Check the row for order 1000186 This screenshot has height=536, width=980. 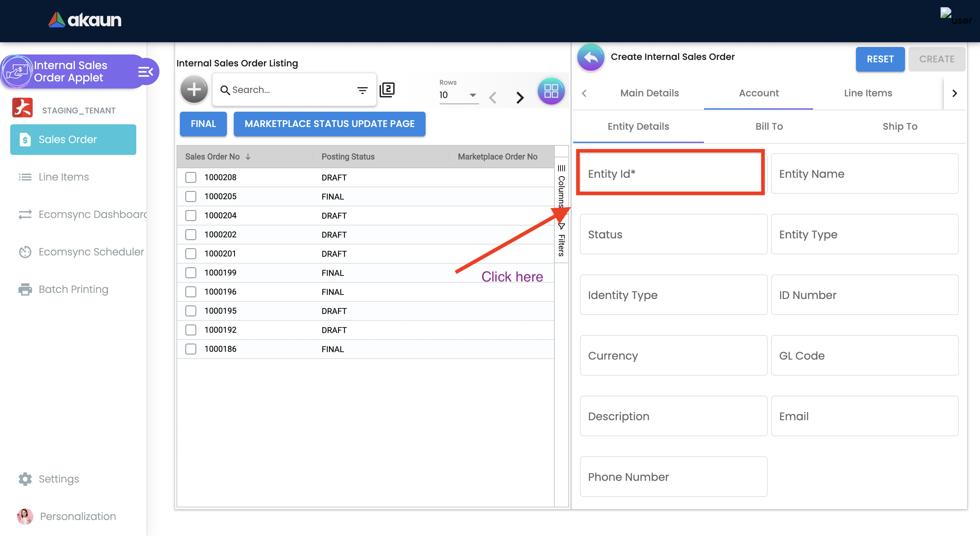click(190, 349)
